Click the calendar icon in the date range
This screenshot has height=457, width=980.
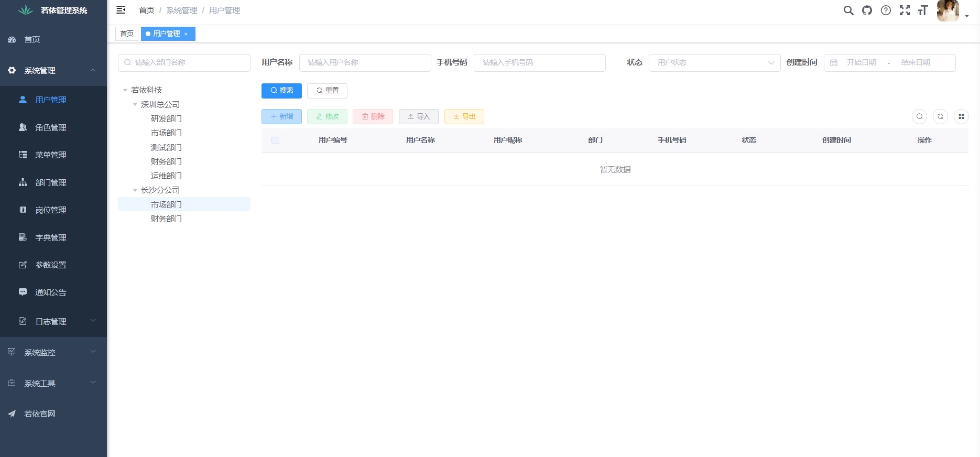pos(834,63)
